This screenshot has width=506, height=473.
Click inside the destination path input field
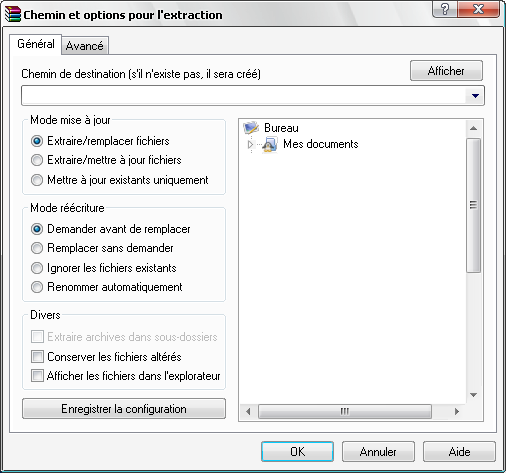click(244, 96)
